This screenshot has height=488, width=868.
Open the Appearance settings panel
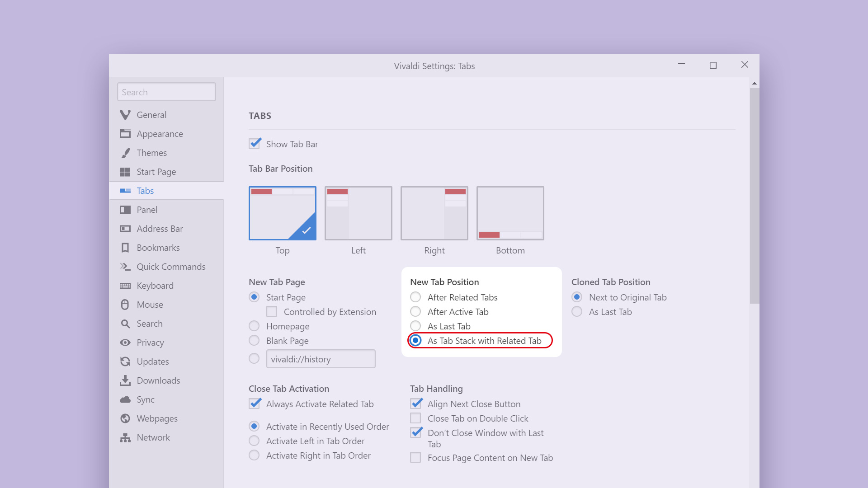point(160,133)
